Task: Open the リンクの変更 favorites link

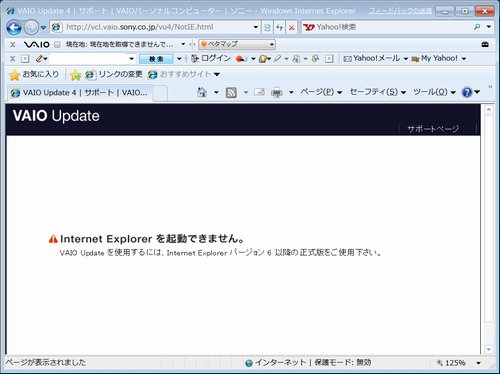Action: click(114, 74)
